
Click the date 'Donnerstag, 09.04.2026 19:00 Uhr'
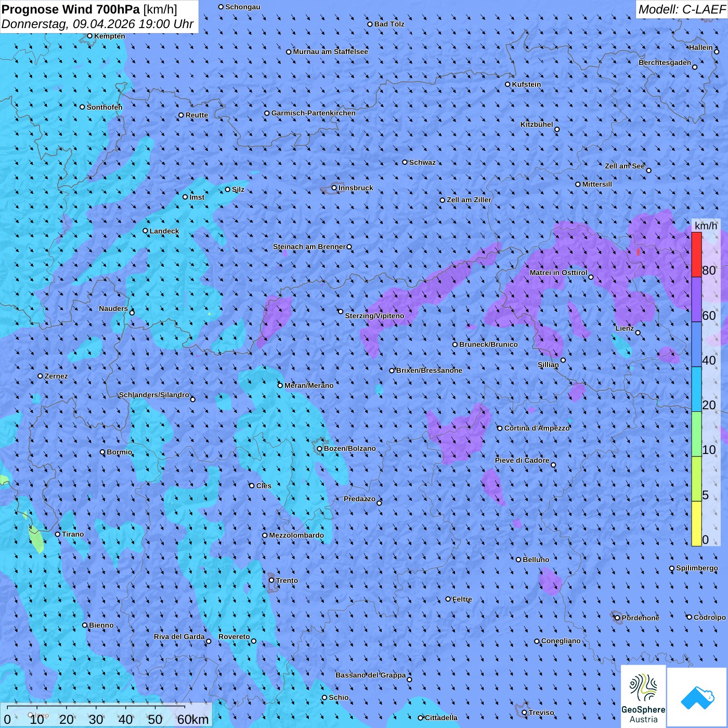[98, 24]
